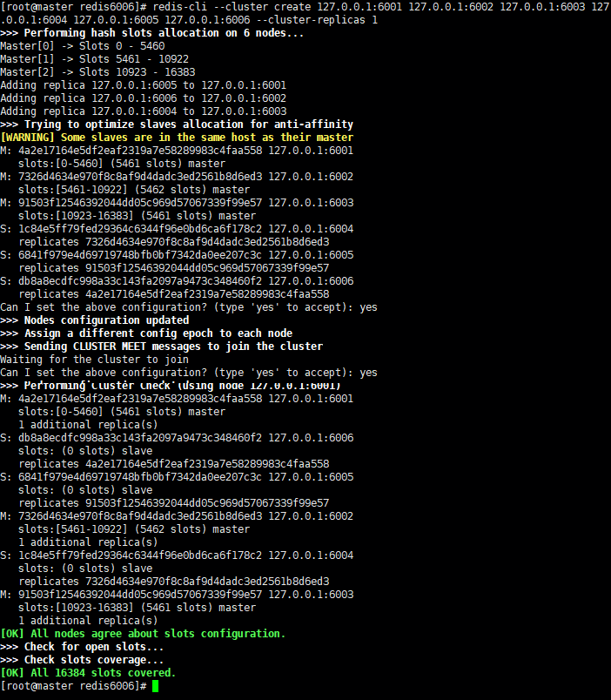Click 'Adding replica 127.0.0.1:6006 to 127.0.0.1:6002'

pyautogui.click(x=144, y=98)
